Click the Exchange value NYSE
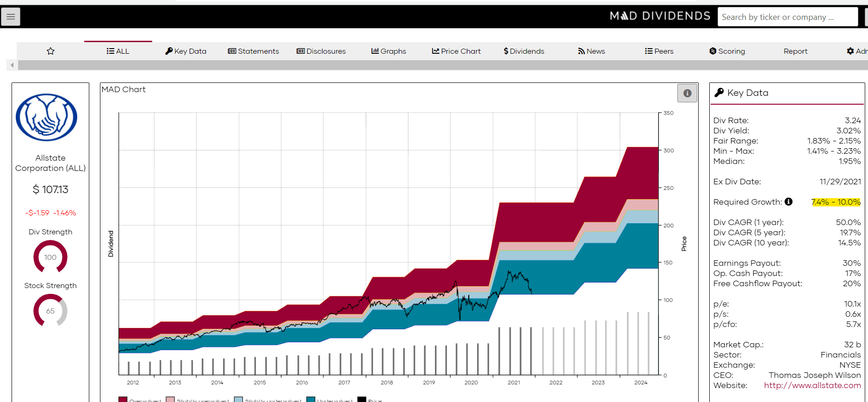 click(850, 365)
